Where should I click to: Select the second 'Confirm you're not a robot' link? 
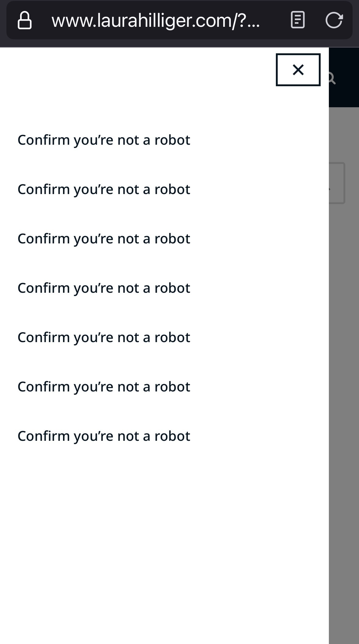(104, 189)
